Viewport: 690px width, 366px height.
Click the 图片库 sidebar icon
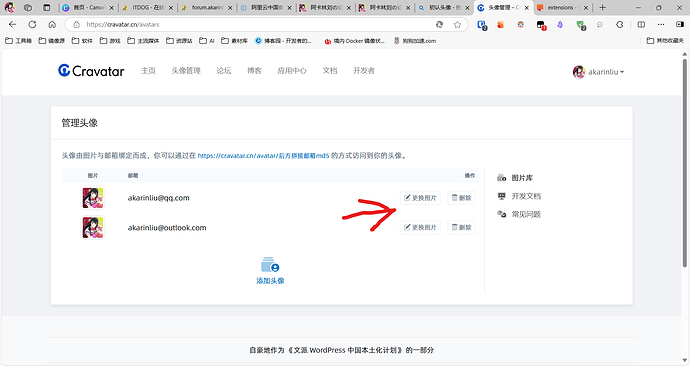[x=502, y=178]
